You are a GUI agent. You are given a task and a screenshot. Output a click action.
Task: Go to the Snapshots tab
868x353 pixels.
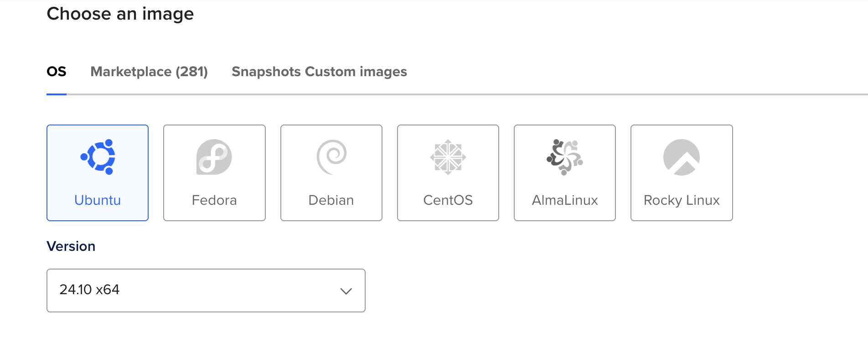[266, 72]
